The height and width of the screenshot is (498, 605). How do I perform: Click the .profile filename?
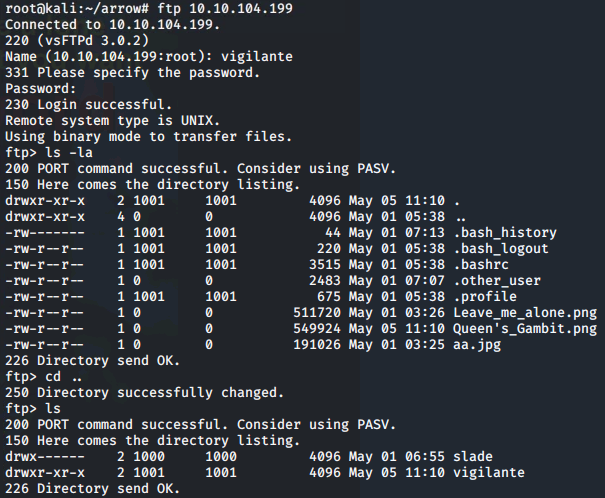click(x=485, y=297)
